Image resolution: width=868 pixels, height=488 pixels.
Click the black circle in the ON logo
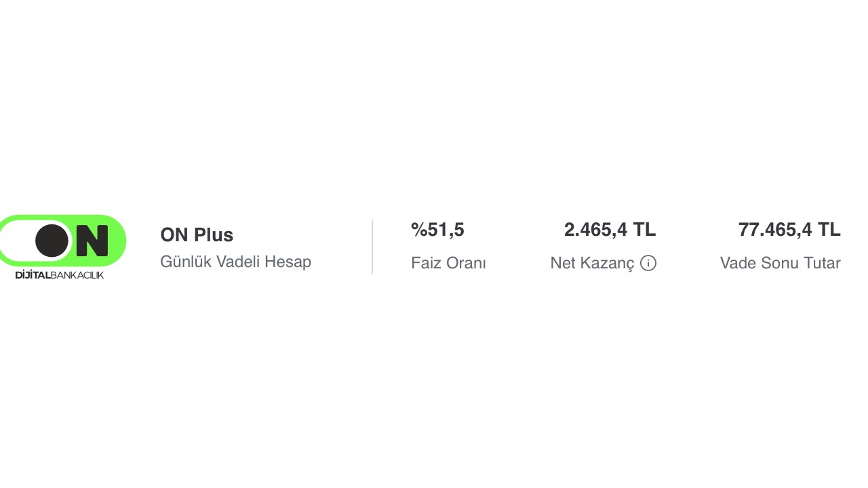point(52,241)
